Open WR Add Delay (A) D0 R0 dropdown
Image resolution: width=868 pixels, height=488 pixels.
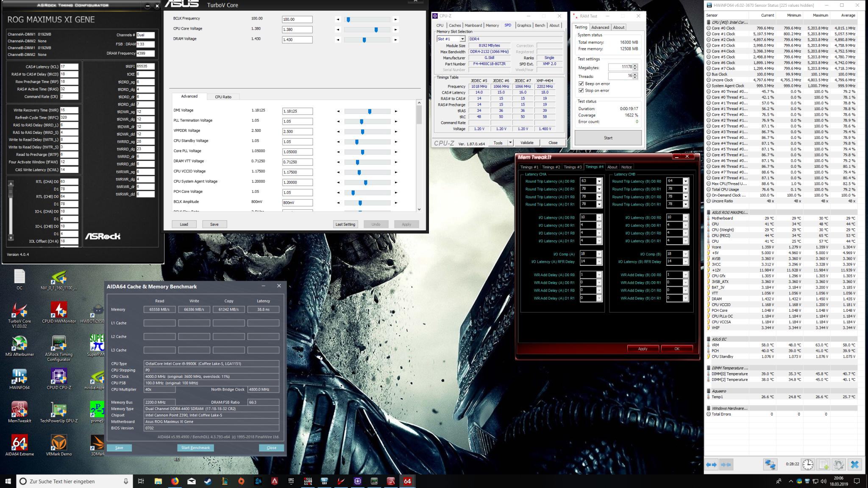(x=599, y=275)
